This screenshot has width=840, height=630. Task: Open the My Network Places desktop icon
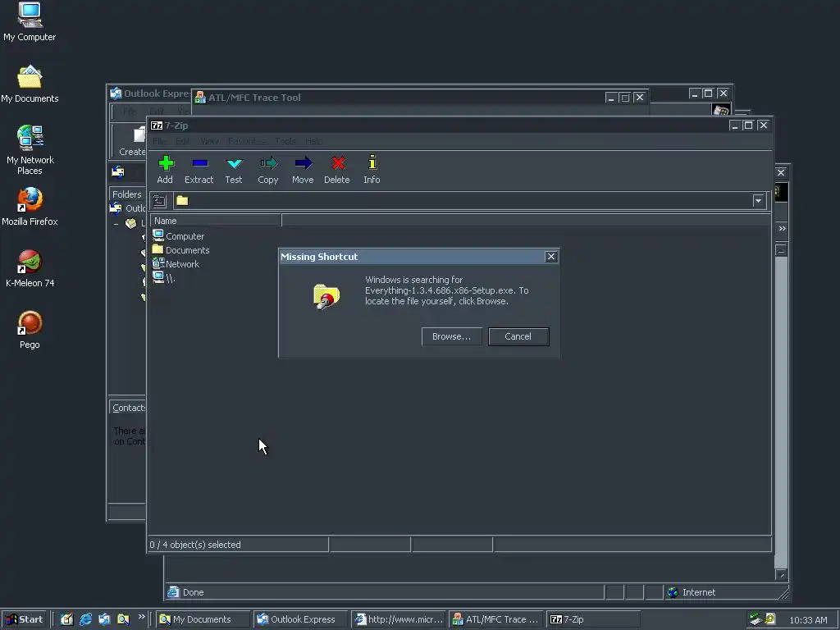[30, 151]
